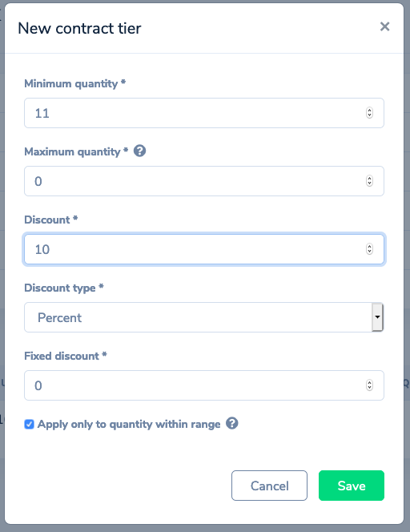Raise the Discount value with the up arrow
Image resolution: width=410 pixels, height=532 pixels.
tap(369, 246)
